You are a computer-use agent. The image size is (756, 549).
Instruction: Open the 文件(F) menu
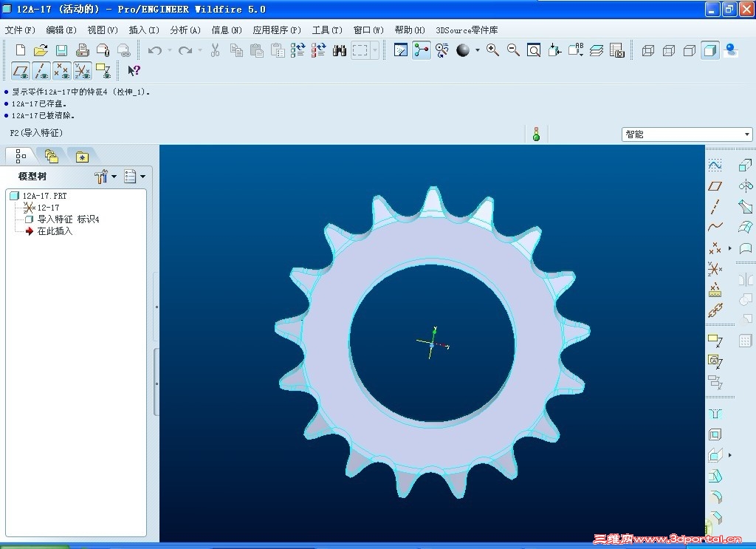20,30
